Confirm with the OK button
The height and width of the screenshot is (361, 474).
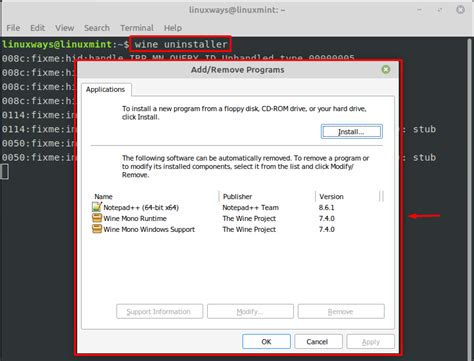point(266,342)
